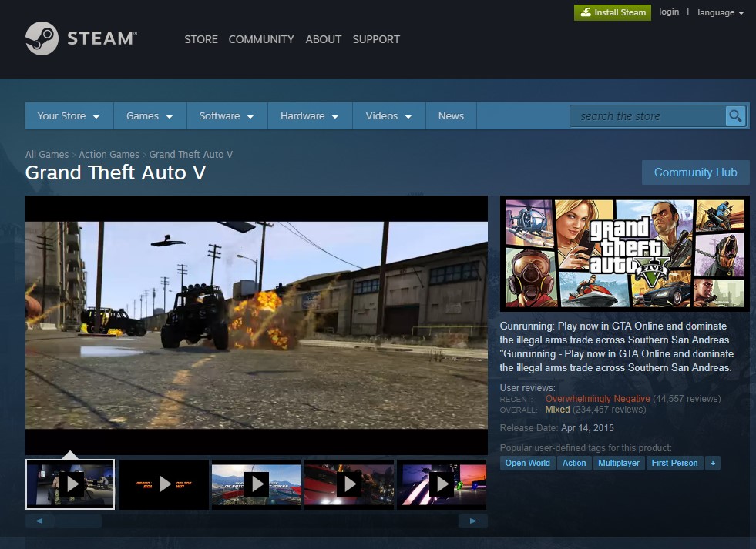Click Grand Theft Auto V breadcrumb
The height and width of the screenshot is (549, 756).
tap(191, 155)
